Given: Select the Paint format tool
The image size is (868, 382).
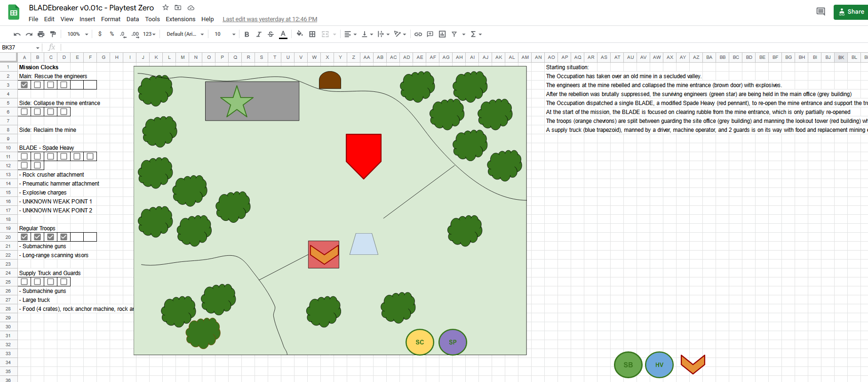Looking at the screenshot, I should (53, 34).
